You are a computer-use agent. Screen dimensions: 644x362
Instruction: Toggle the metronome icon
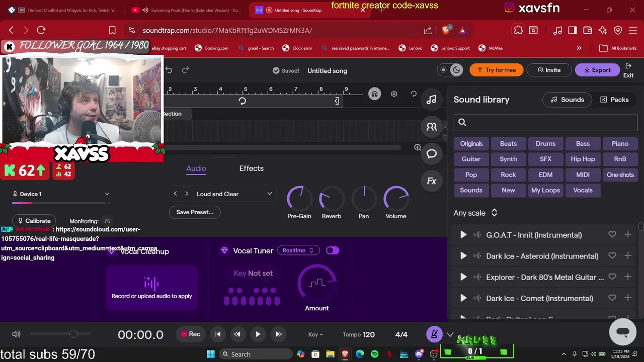[x=434, y=334]
